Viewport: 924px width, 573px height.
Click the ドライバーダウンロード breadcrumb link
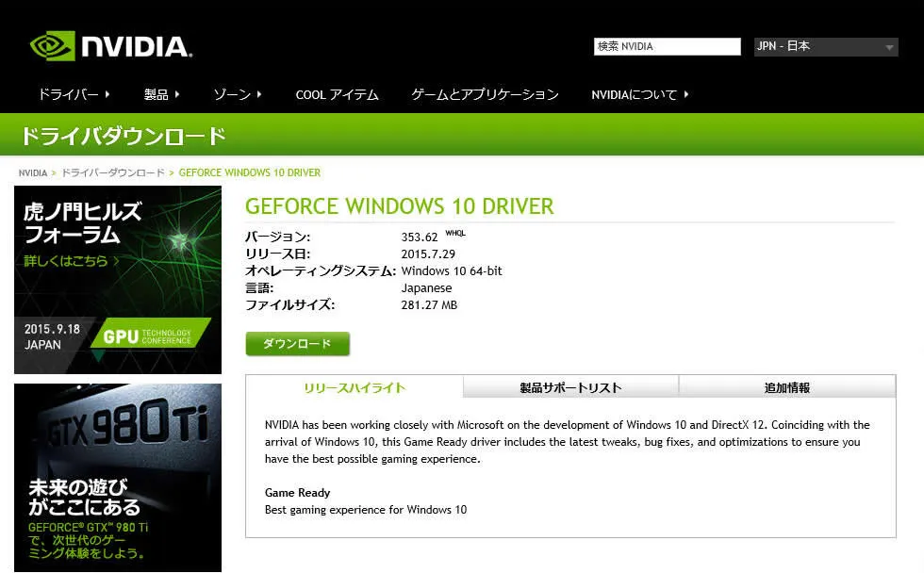click(x=113, y=172)
